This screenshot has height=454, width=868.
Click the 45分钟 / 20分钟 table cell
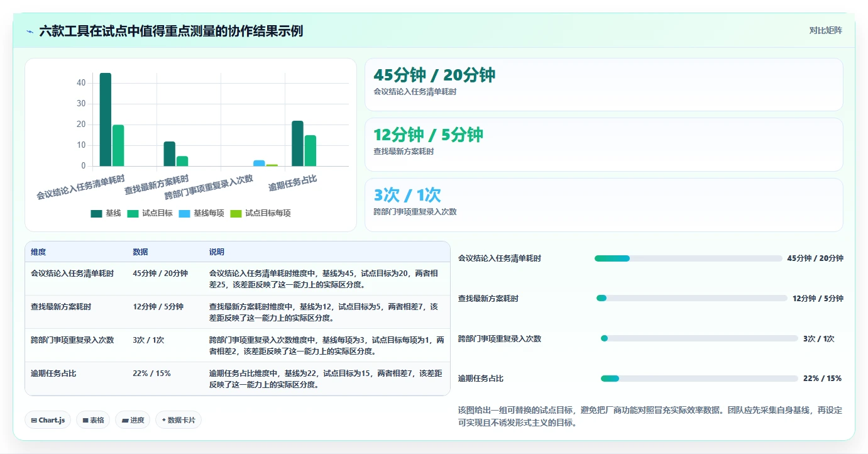[x=160, y=274]
